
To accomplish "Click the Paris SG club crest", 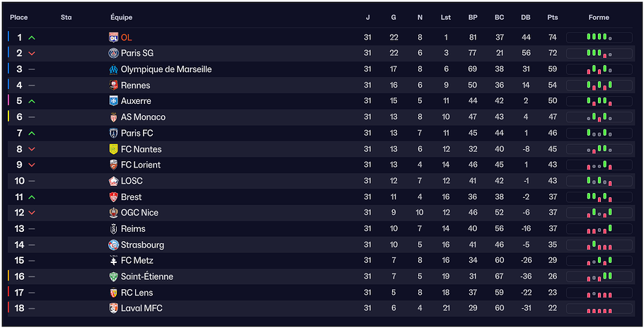I will pos(113,53).
